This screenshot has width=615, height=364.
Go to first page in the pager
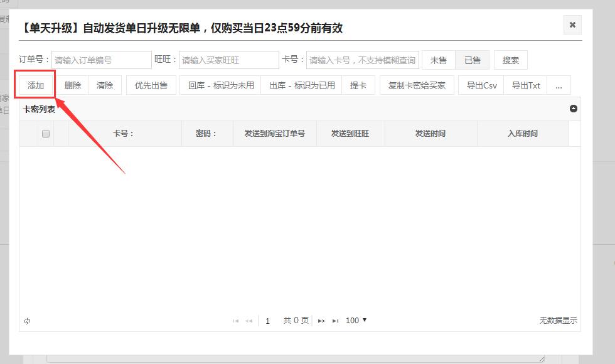click(x=235, y=321)
